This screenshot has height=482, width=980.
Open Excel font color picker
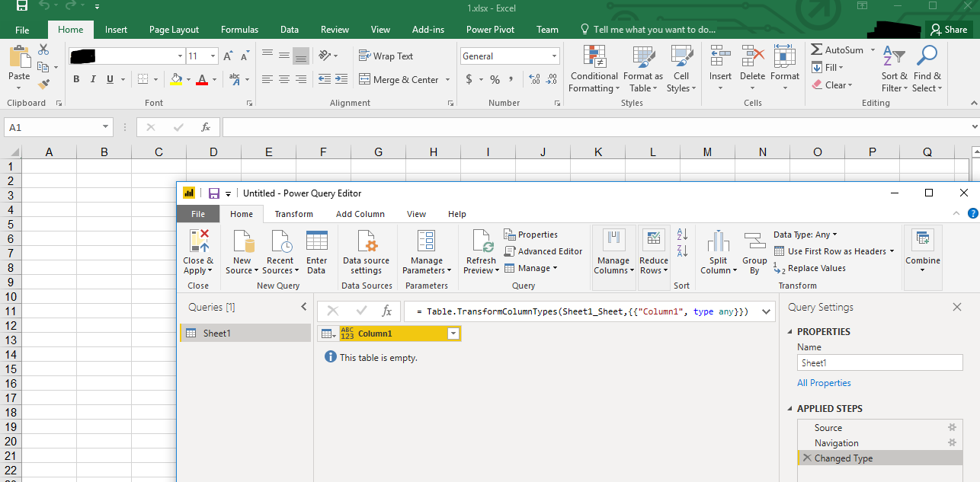[x=214, y=79]
